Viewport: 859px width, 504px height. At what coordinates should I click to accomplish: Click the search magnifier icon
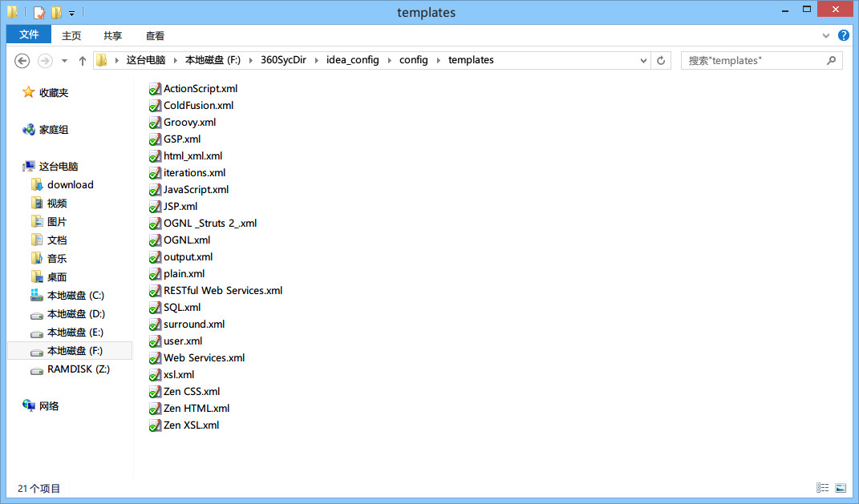point(831,60)
